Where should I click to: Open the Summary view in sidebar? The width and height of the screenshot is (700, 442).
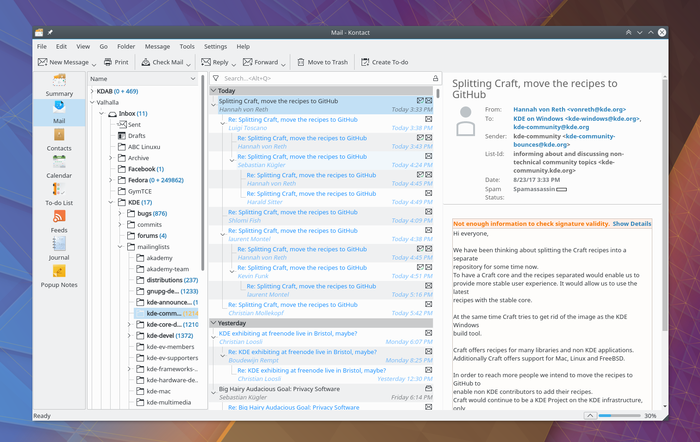pyautogui.click(x=59, y=82)
